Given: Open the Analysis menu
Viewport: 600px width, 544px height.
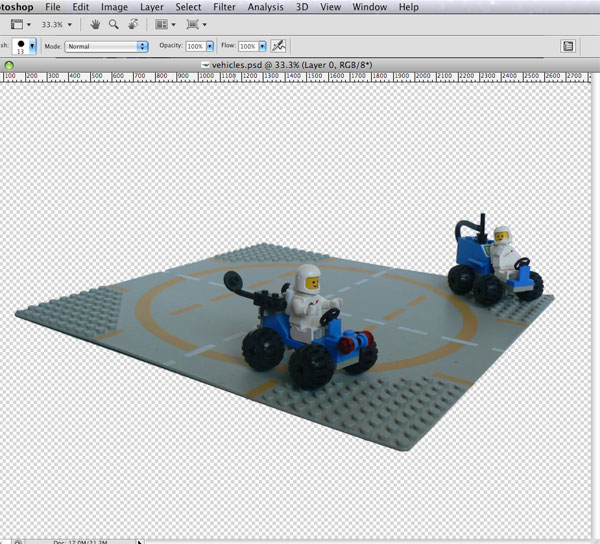Looking at the screenshot, I should pyautogui.click(x=266, y=7).
